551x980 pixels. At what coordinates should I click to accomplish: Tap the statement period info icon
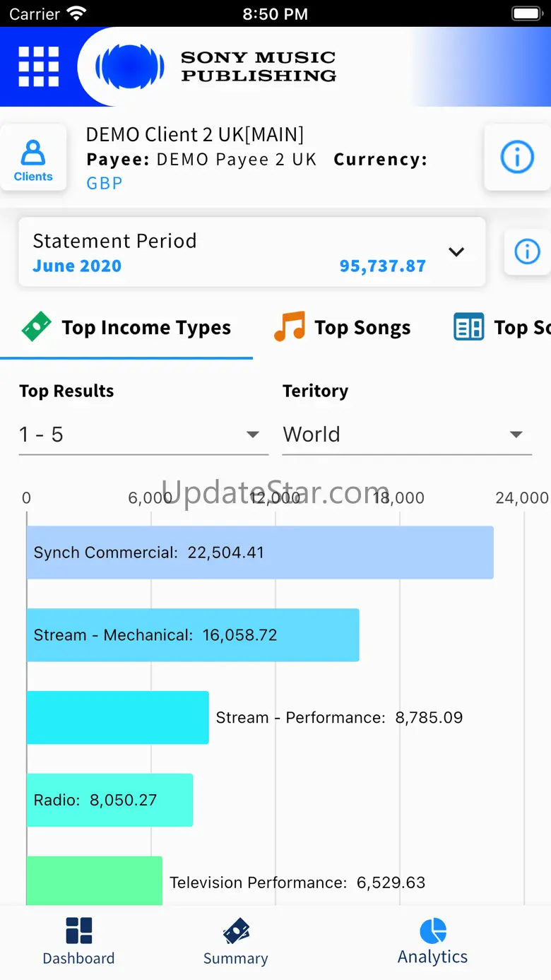pyautogui.click(x=527, y=252)
